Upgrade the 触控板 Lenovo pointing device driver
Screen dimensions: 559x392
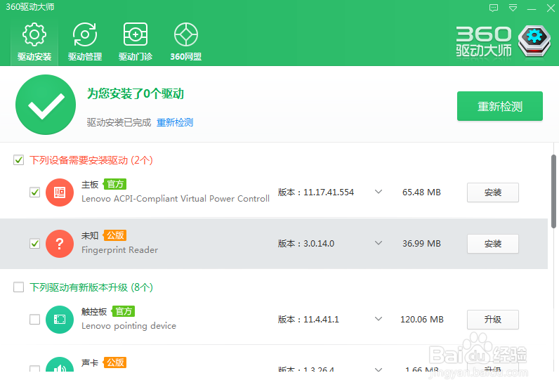tap(493, 320)
